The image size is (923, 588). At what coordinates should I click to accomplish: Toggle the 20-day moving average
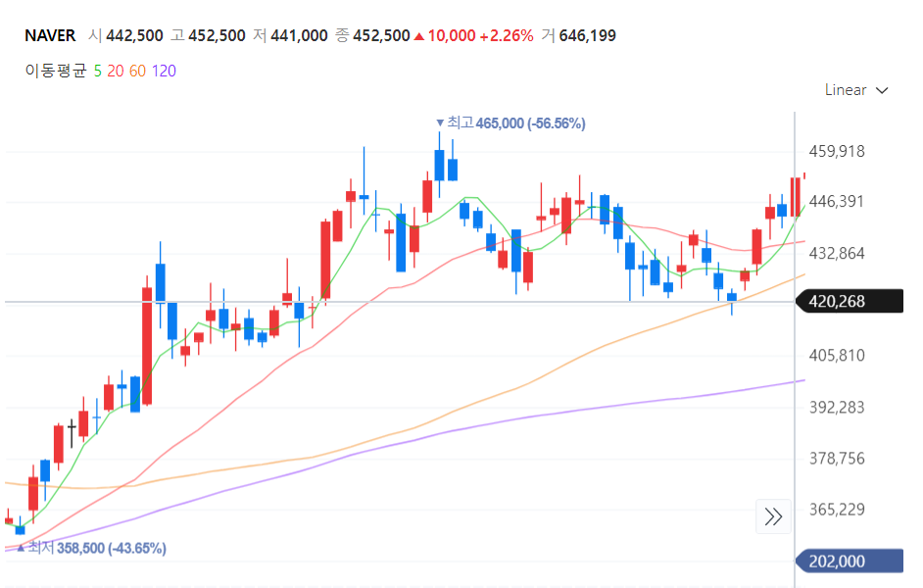point(116,72)
